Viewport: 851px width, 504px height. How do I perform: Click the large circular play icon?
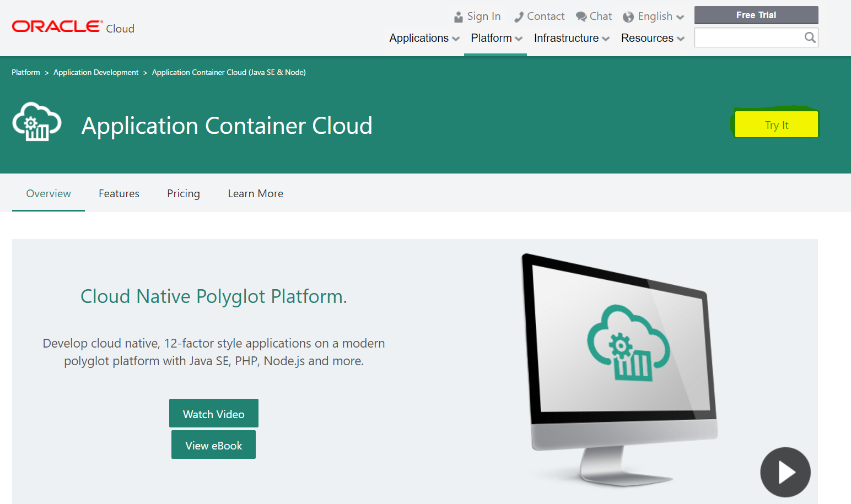pos(785,472)
